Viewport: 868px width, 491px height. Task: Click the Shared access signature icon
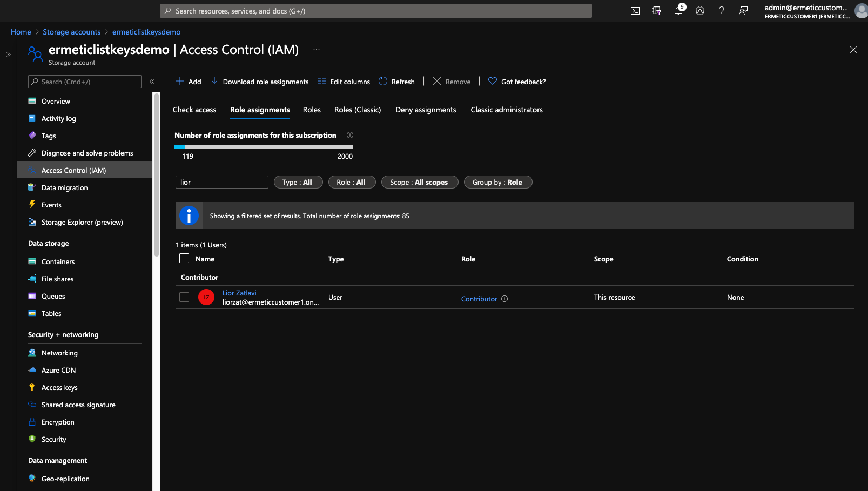[x=32, y=405]
